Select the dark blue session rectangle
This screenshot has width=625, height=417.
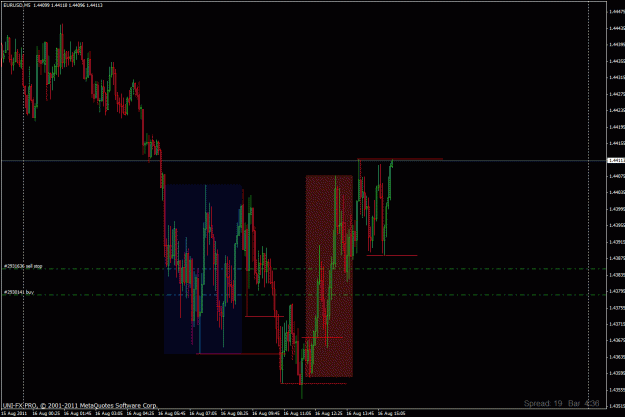(203, 269)
